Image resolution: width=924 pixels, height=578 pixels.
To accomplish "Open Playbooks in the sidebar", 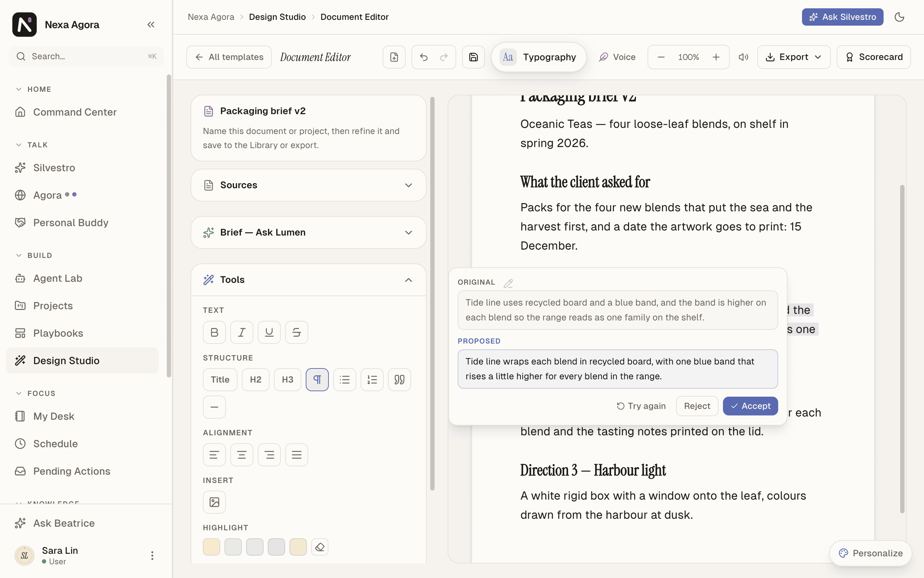I will pyautogui.click(x=82, y=333).
